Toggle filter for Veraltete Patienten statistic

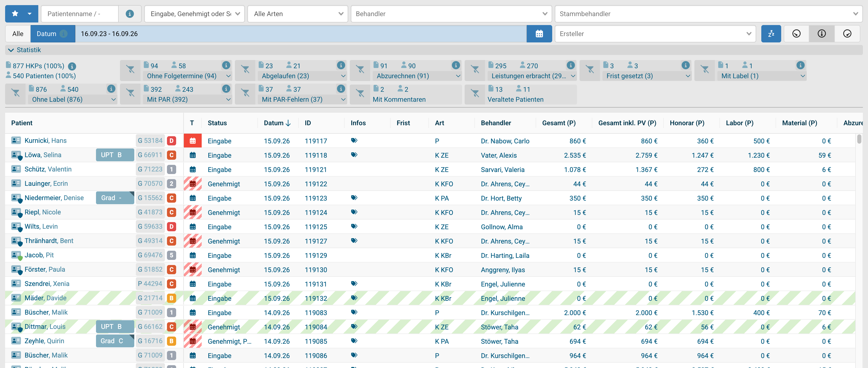point(475,94)
